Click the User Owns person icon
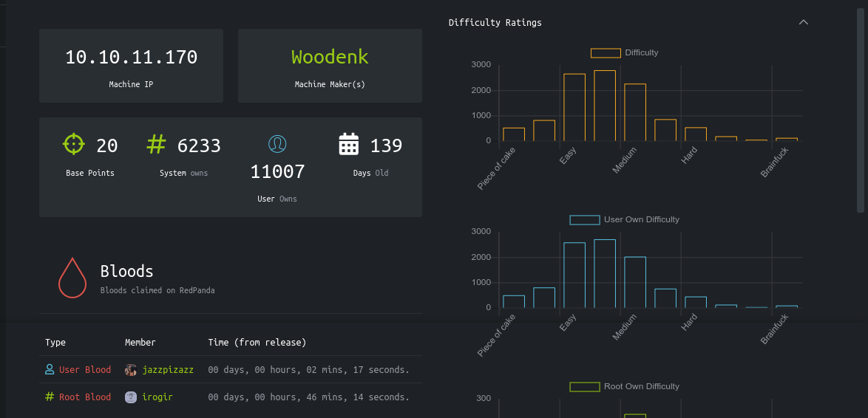Viewport: 868px width, 418px height. [277, 144]
